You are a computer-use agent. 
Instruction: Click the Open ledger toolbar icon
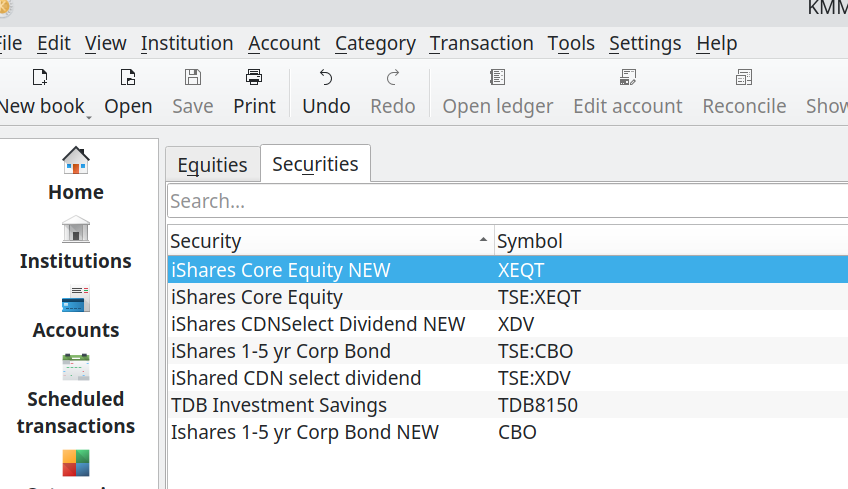(498, 77)
